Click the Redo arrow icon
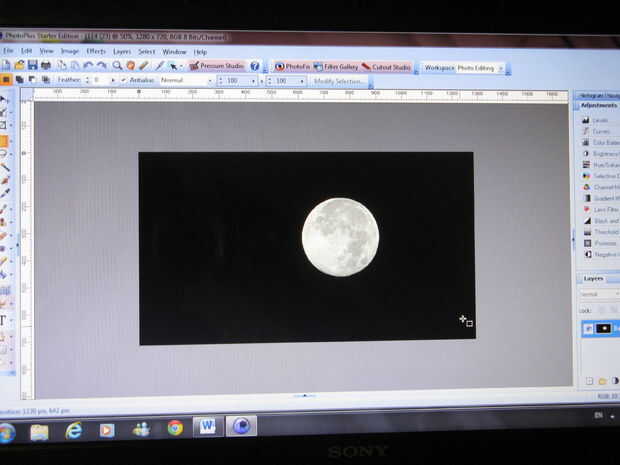 point(102,65)
